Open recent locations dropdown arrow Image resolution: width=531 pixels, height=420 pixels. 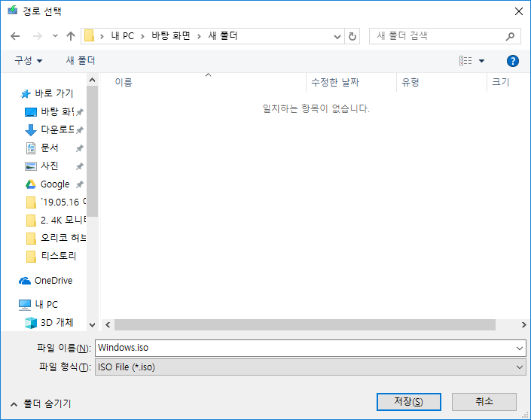pos(55,35)
